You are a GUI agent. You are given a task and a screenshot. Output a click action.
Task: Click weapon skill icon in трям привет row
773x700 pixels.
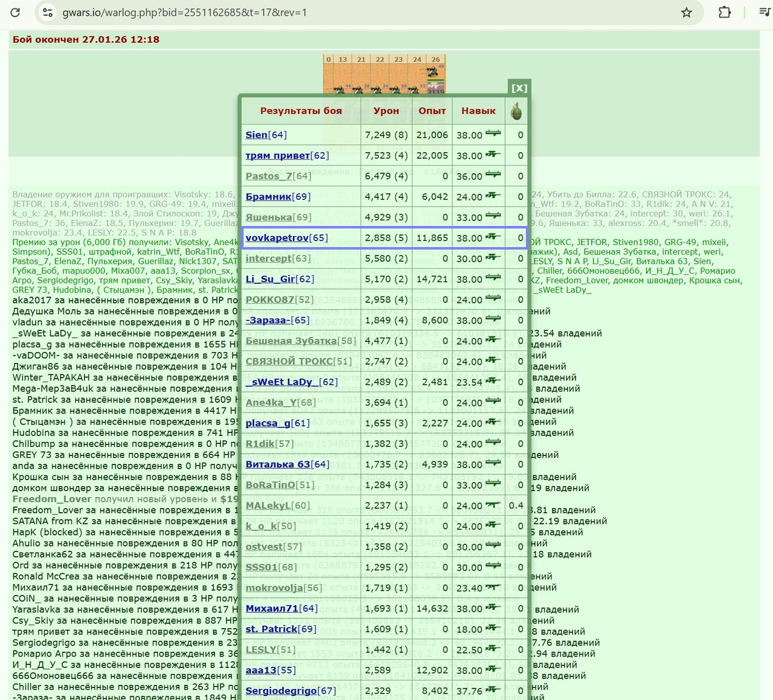click(493, 154)
